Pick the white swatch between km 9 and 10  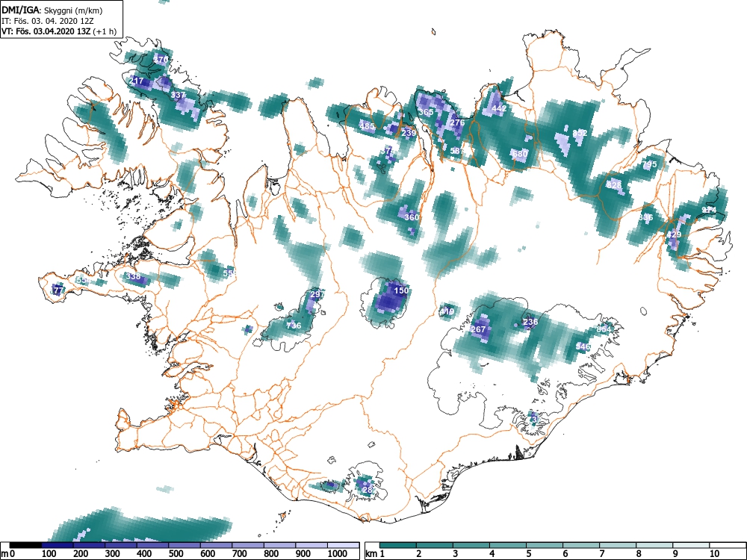[x=691, y=545]
